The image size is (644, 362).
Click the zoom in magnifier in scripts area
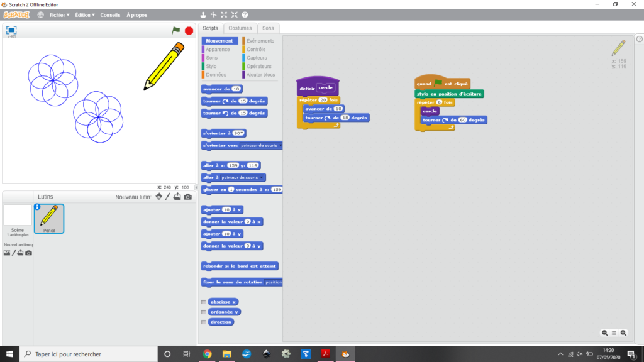623,333
